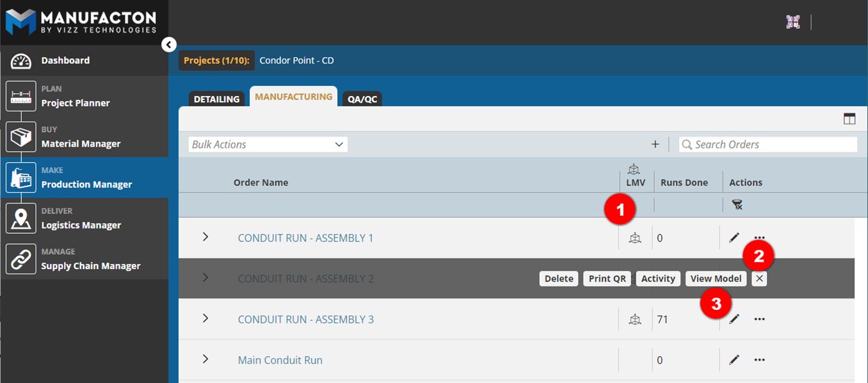Open the QR code scanner icon
Viewport: 868px width, 383px height.
[792, 21]
